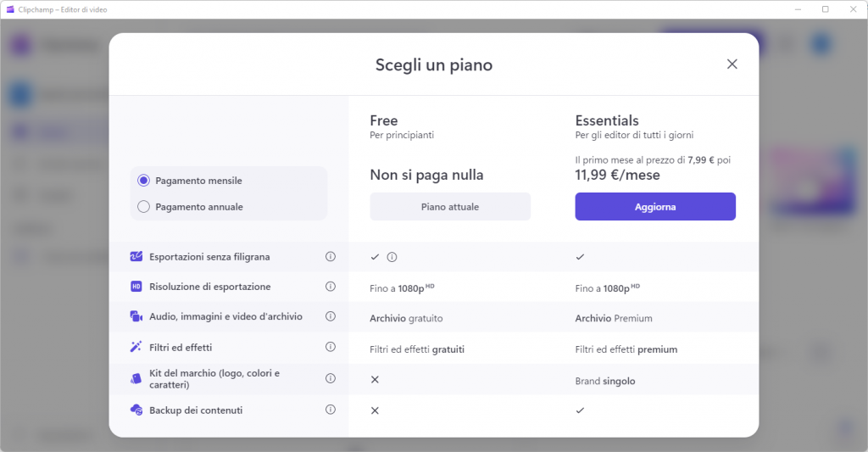Click the Kit del marchio icon
This screenshot has width=868, height=452.
[136, 379]
